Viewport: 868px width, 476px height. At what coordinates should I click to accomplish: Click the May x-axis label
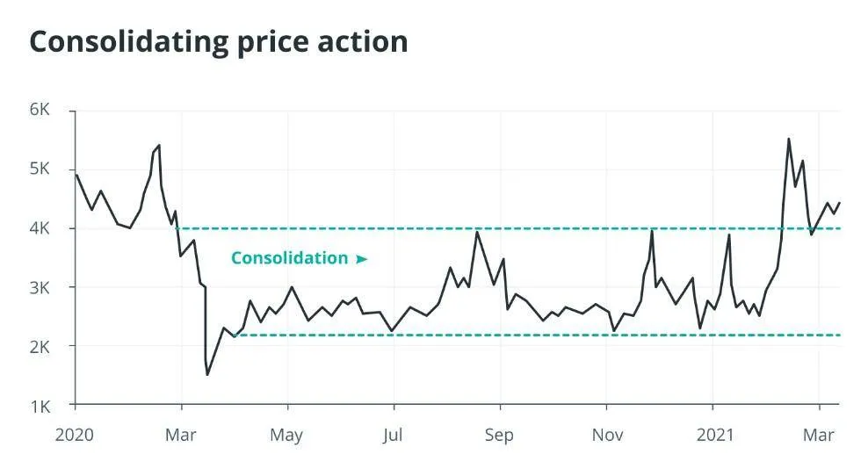286,435
